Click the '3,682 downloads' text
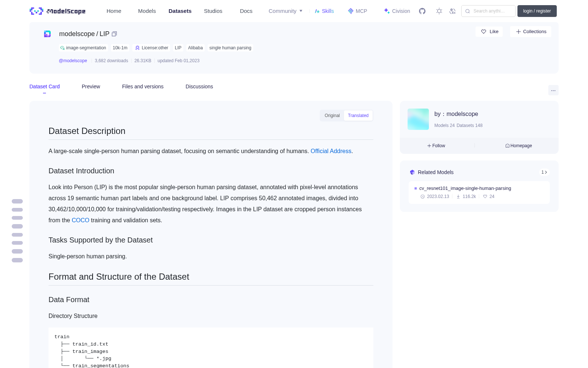Viewport: 588px width, 368px height. click(111, 61)
